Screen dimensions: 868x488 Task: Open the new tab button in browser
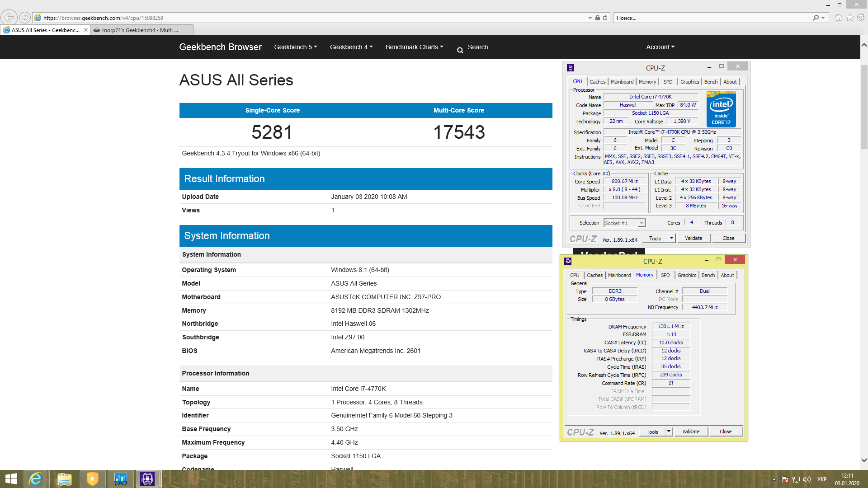tap(187, 30)
